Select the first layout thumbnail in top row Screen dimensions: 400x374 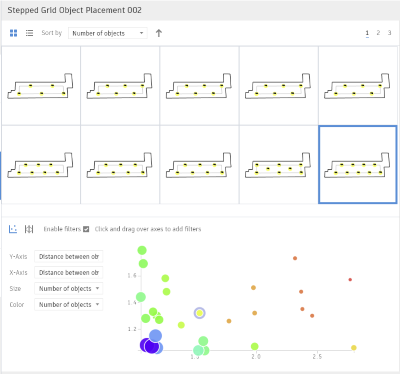41,86
